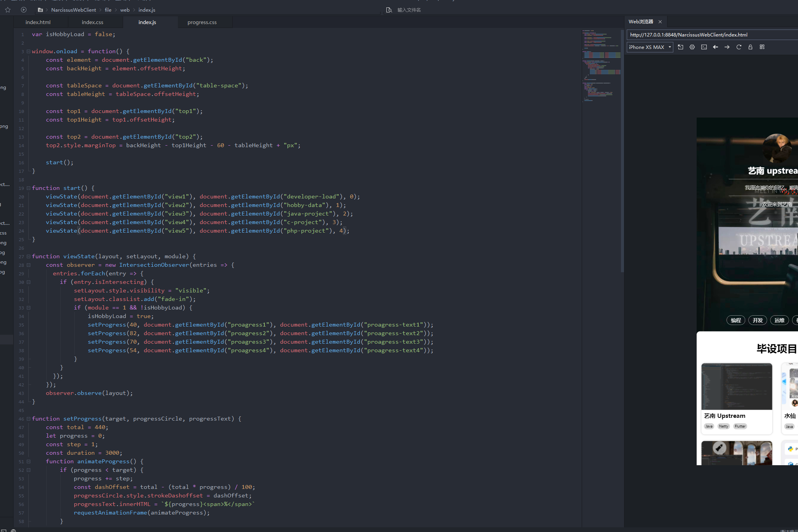Screen dimensions: 798x532
Task: Click the 运维 tag in the preview
Action: point(779,320)
